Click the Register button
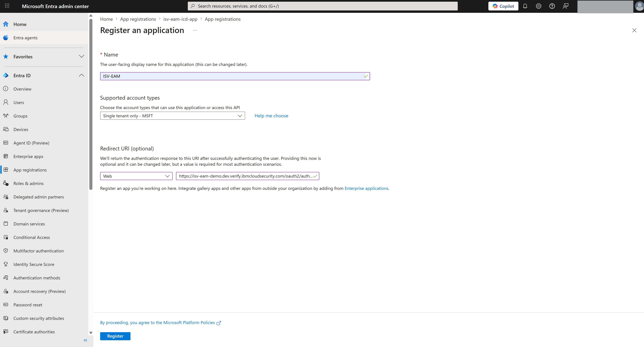This screenshot has height=347, width=644. click(x=115, y=336)
